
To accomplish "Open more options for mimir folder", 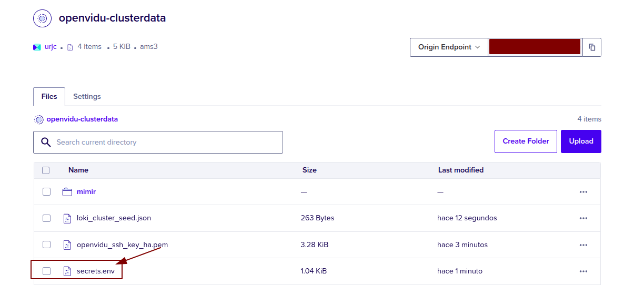I will coord(583,192).
